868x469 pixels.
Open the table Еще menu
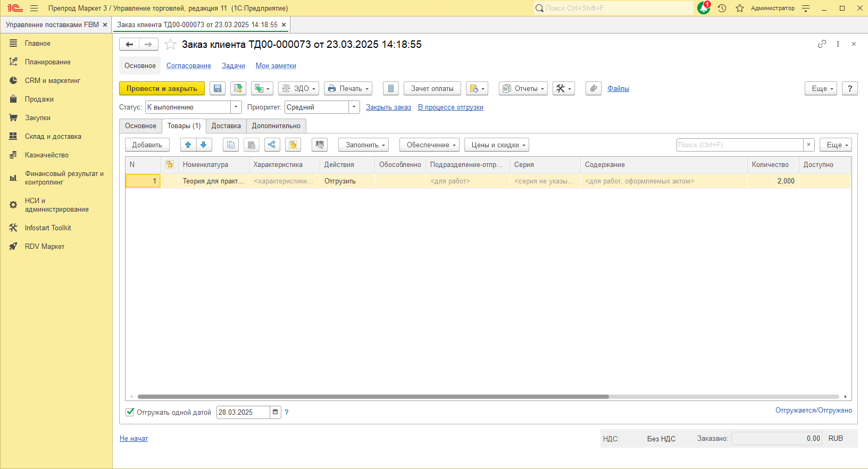pos(836,145)
